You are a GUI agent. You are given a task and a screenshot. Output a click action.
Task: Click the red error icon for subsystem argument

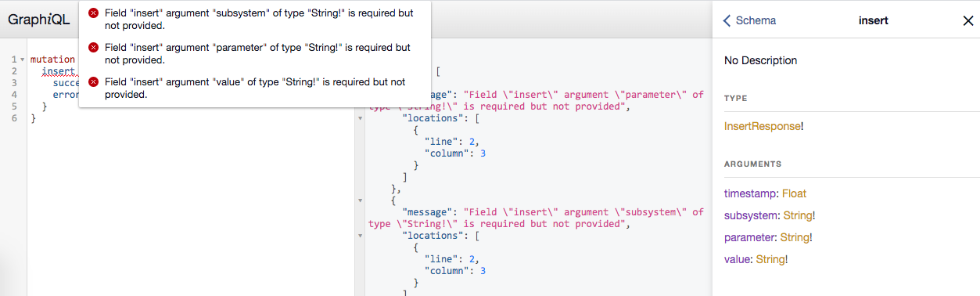[x=94, y=13]
